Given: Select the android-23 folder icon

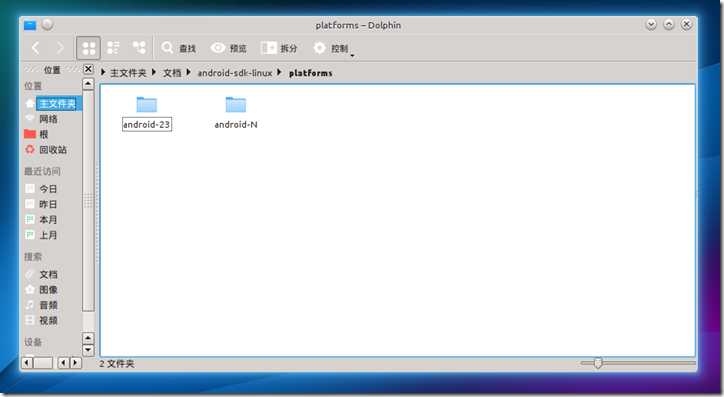Looking at the screenshot, I should (x=147, y=104).
